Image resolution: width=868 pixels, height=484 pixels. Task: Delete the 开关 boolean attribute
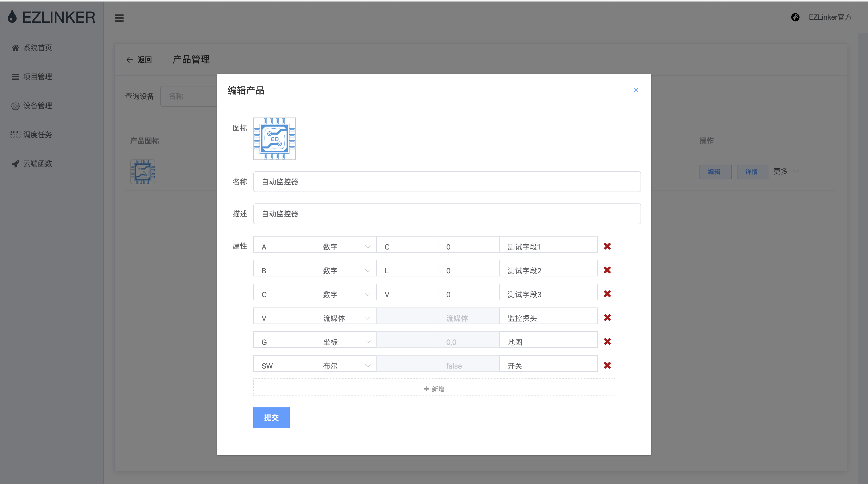click(x=607, y=365)
